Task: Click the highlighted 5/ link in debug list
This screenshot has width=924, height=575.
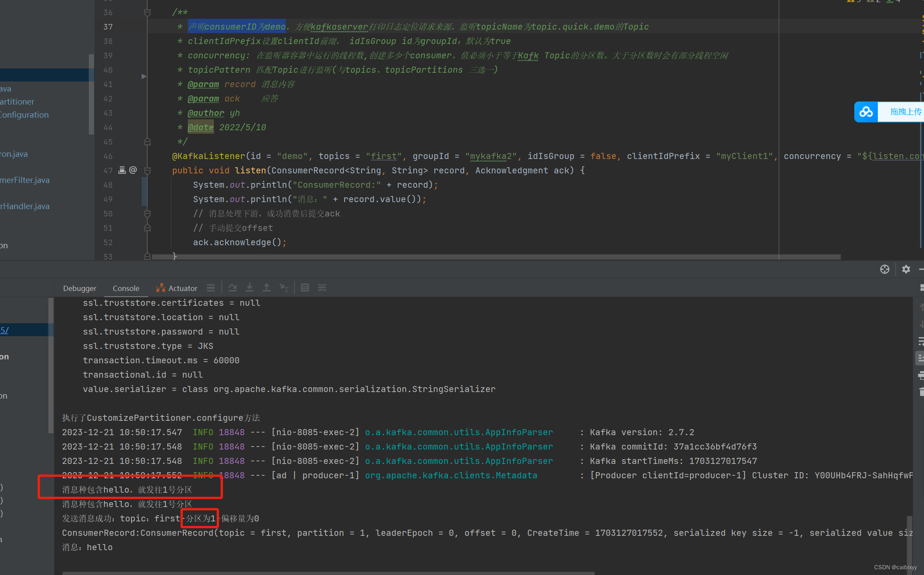Action: (x=4, y=330)
